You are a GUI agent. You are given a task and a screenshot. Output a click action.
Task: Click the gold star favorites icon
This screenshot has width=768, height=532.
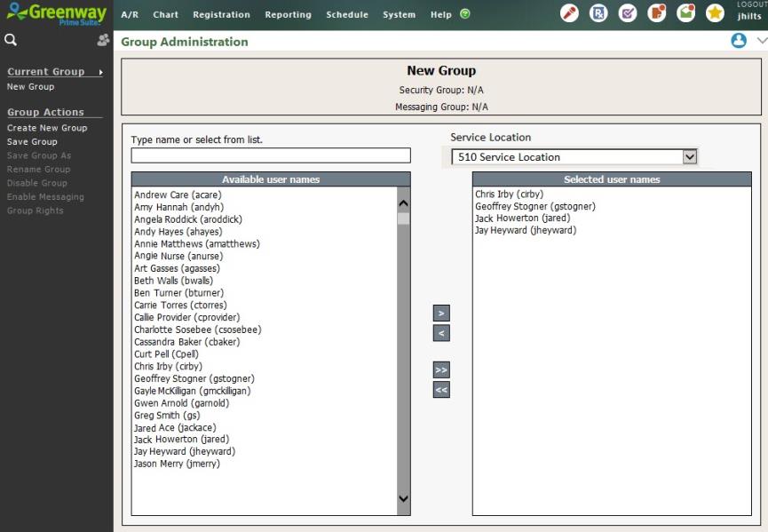(x=715, y=13)
